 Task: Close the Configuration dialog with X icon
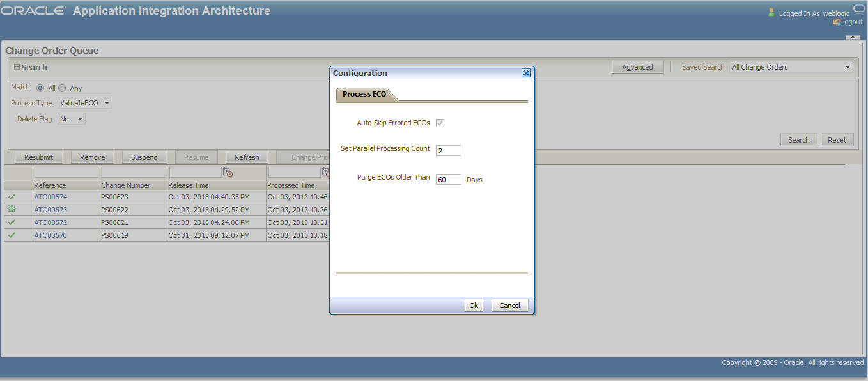526,73
